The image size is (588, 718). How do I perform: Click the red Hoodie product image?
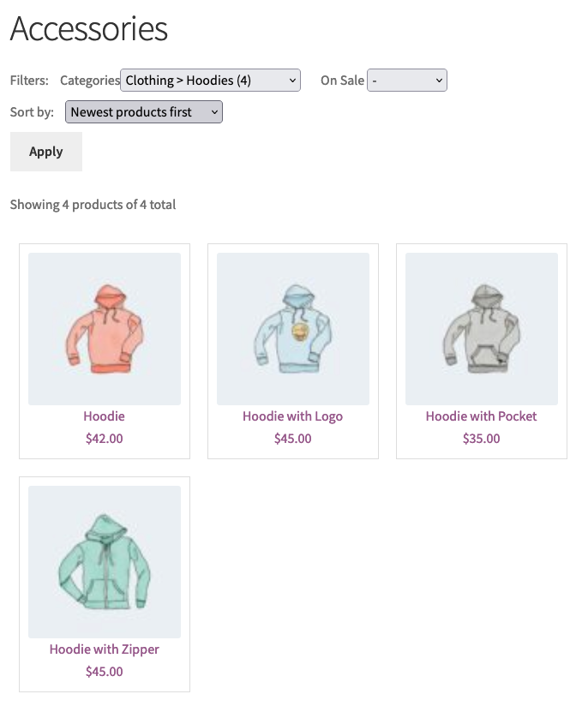(105, 328)
